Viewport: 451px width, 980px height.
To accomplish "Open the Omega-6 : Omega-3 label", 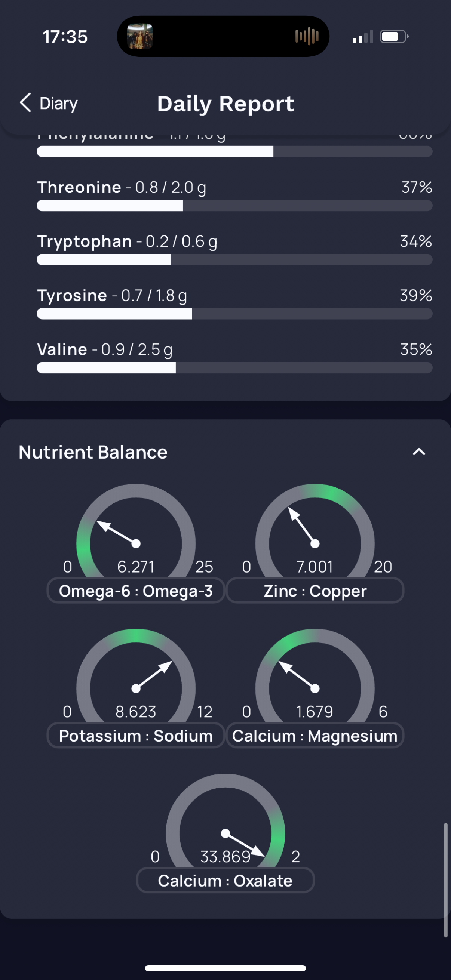I will (136, 591).
